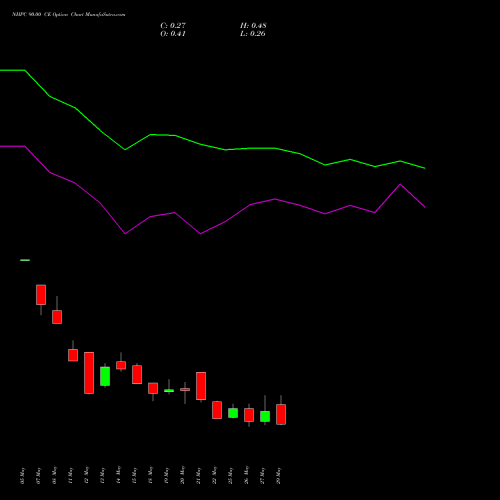Image resolution: width=500 pixels, height=500 pixels.
Task: Click the 22 May date label
Action: [215, 475]
